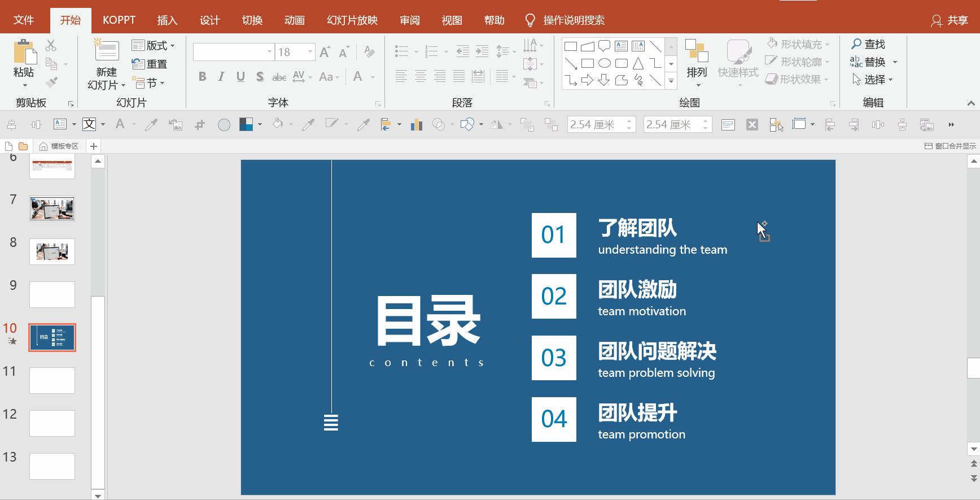Click the toolbar overflow double arrow
The width and height of the screenshot is (980, 500).
click(x=951, y=125)
